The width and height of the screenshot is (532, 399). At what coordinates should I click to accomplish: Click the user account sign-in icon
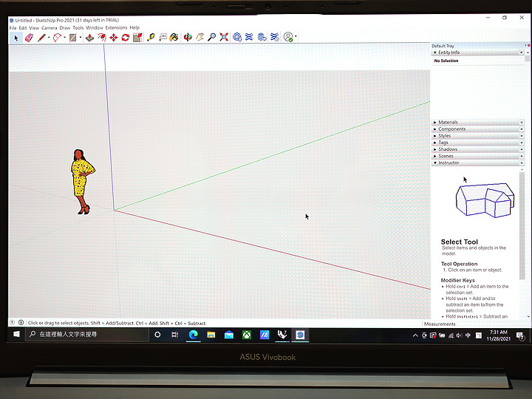click(x=288, y=37)
